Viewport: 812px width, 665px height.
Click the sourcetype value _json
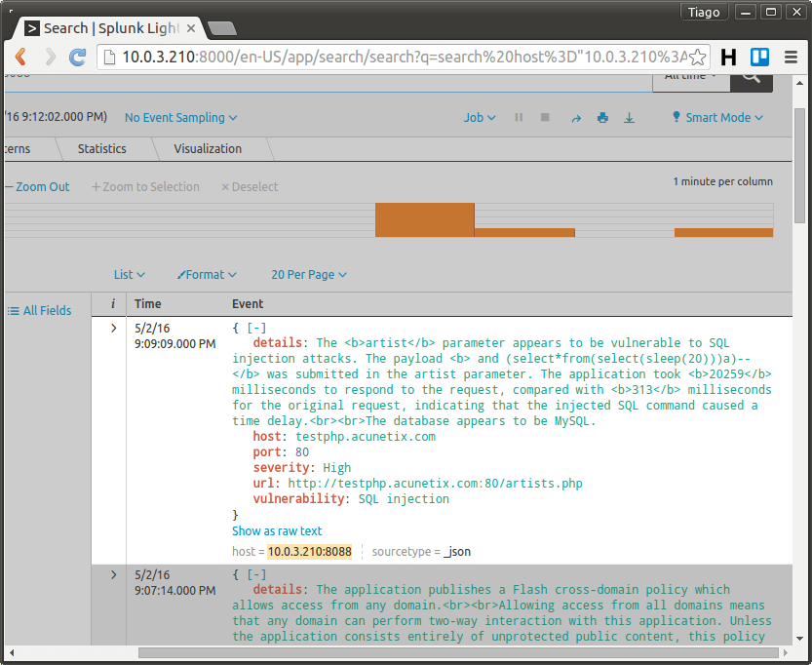tap(457, 552)
